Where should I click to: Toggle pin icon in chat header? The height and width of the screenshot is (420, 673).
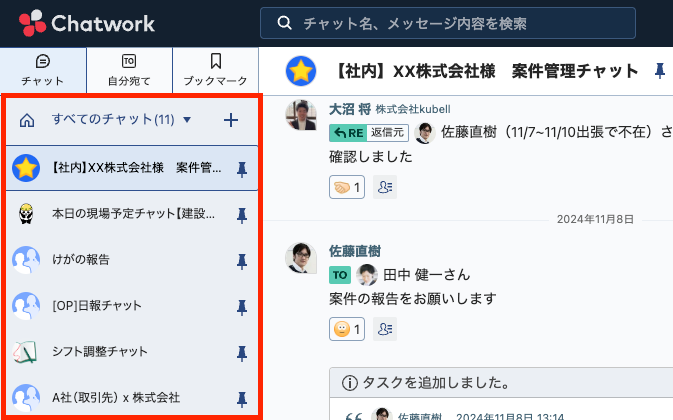pyautogui.click(x=660, y=71)
